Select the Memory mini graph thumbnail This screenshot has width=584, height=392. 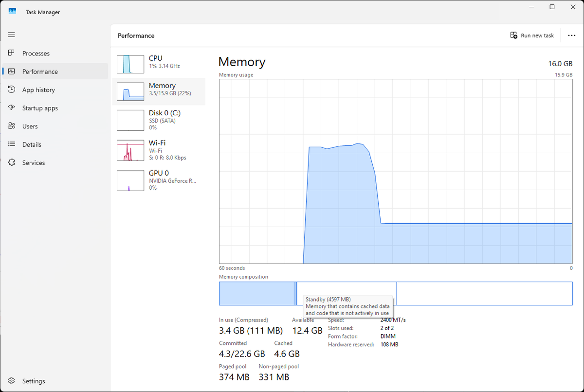tap(130, 91)
